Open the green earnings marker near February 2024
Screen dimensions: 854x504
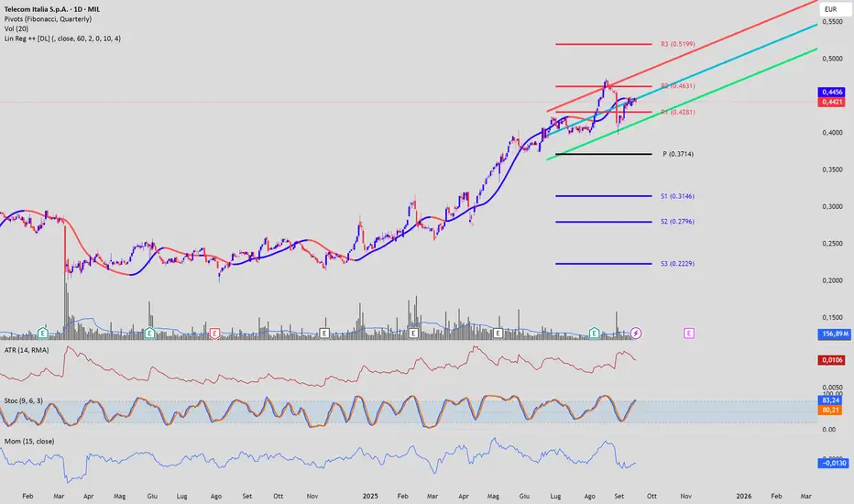click(x=42, y=333)
